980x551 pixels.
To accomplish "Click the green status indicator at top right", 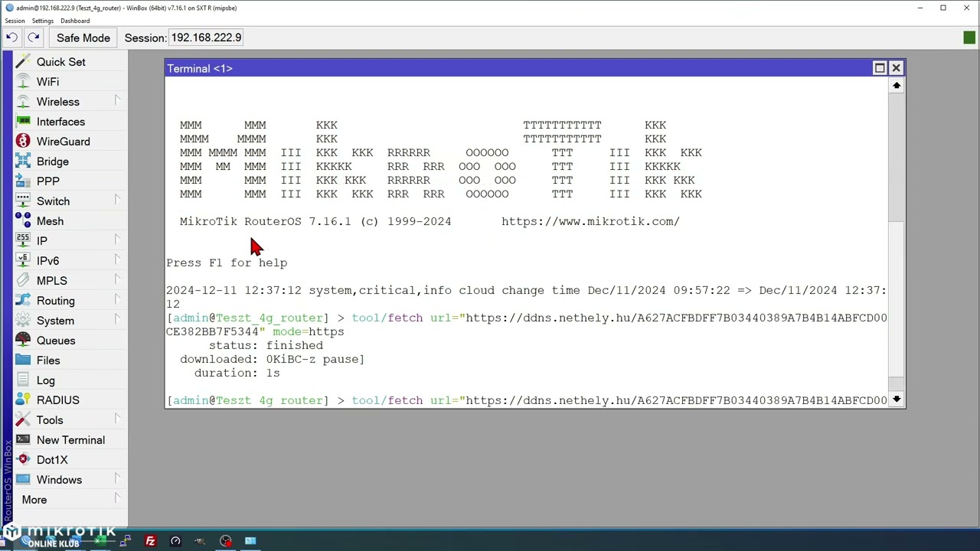I will 969,37.
